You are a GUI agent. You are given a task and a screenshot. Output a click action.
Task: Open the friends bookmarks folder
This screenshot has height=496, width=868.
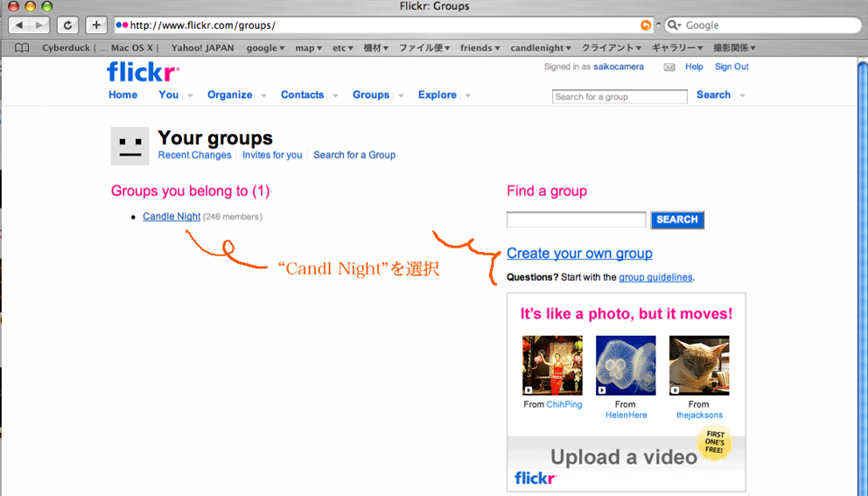coord(480,48)
